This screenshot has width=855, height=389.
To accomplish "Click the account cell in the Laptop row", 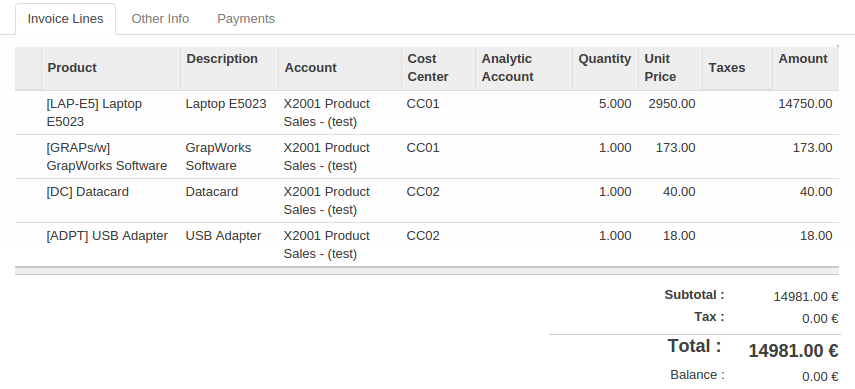I will [x=340, y=112].
